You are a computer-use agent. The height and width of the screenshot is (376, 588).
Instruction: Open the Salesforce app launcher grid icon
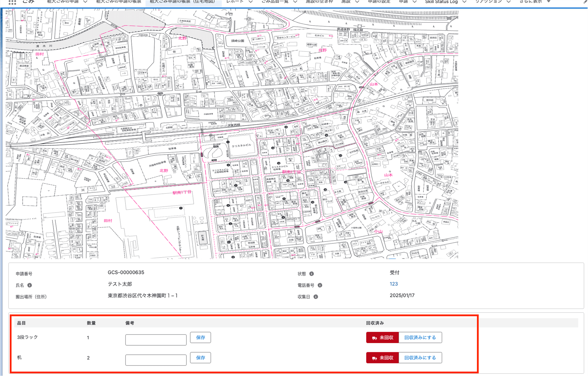click(12, 2)
